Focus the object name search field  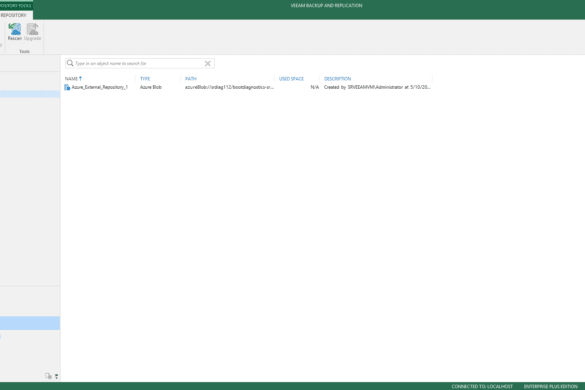click(140, 63)
